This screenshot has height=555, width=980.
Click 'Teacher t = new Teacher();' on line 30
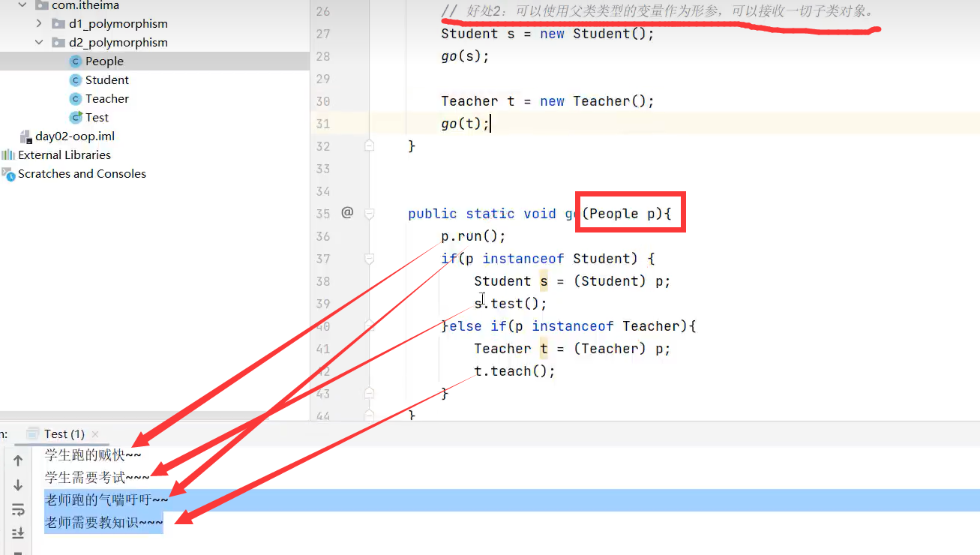547,101
